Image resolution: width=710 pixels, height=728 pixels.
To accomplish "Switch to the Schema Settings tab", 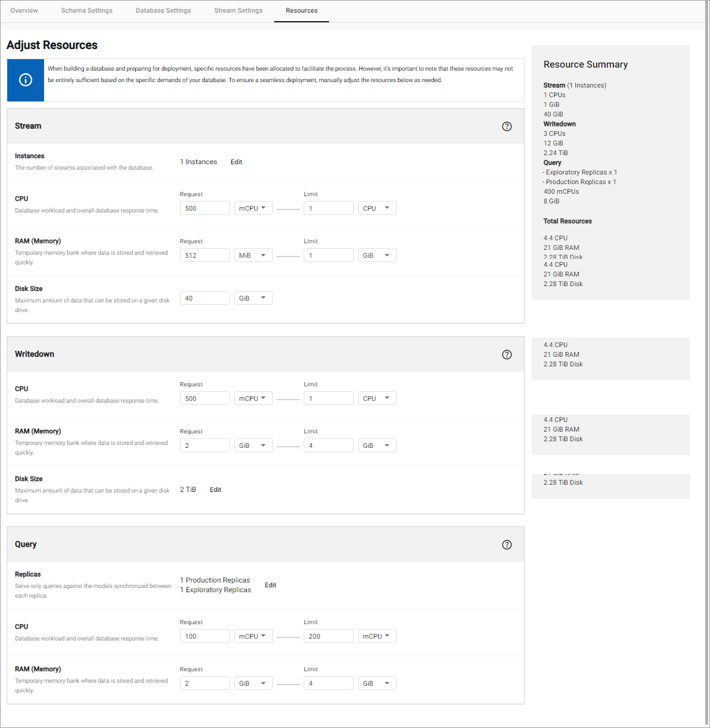I will coord(86,11).
